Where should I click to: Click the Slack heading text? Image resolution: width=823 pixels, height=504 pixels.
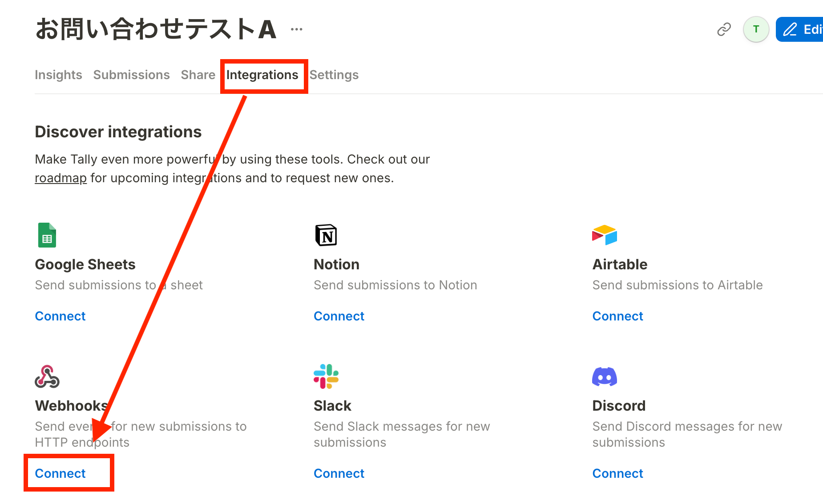click(x=332, y=406)
